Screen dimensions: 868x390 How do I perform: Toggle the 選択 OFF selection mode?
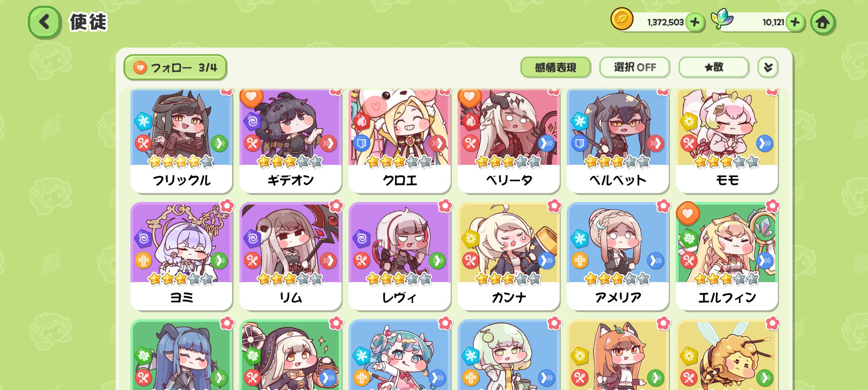(634, 67)
